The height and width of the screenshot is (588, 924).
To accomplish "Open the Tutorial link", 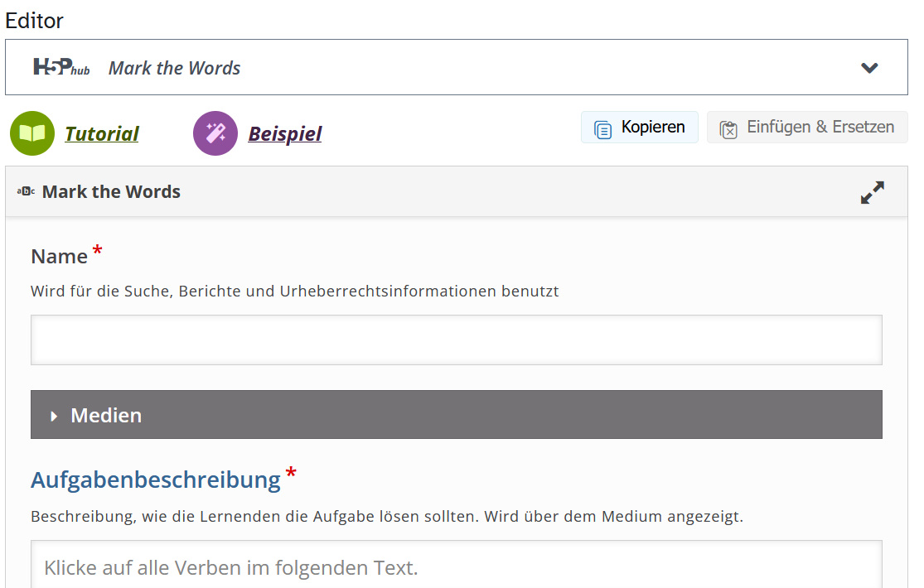I will 102,133.
